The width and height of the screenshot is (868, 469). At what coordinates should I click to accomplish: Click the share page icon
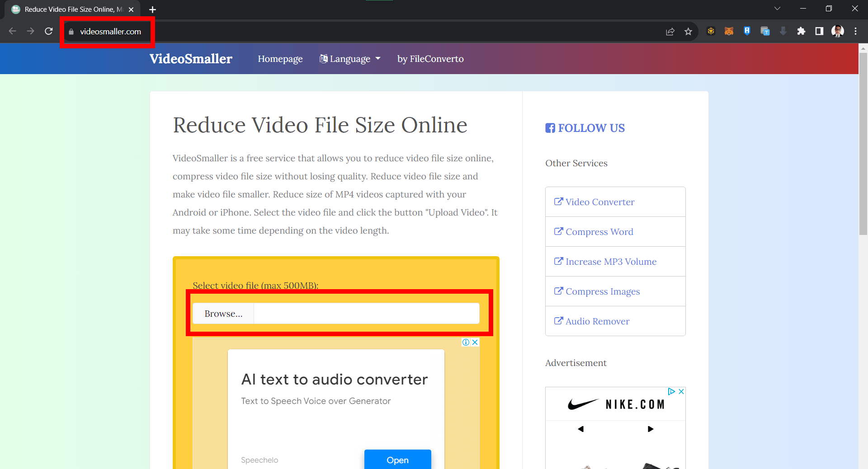[670, 31]
